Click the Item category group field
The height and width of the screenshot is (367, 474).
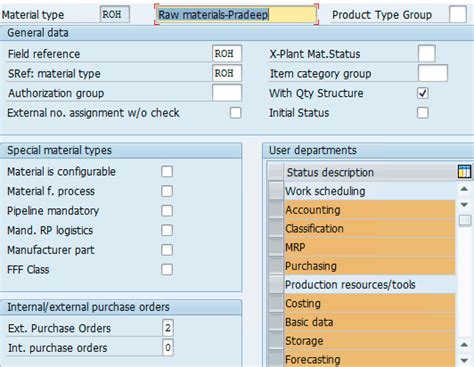[433, 73]
